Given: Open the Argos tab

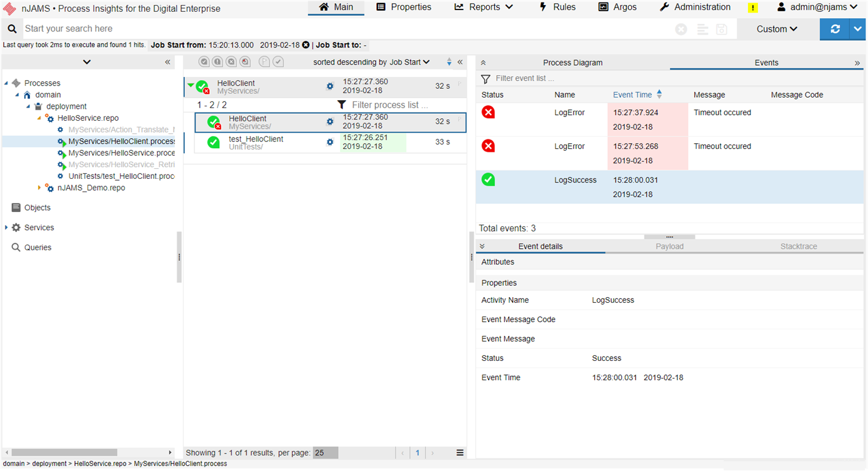Looking at the screenshot, I should [x=617, y=8].
